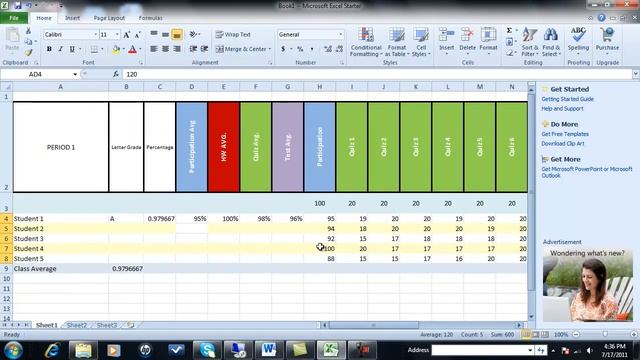Click Download Clip Art link
Viewport: 640px width, 360px height.
click(563, 144)
